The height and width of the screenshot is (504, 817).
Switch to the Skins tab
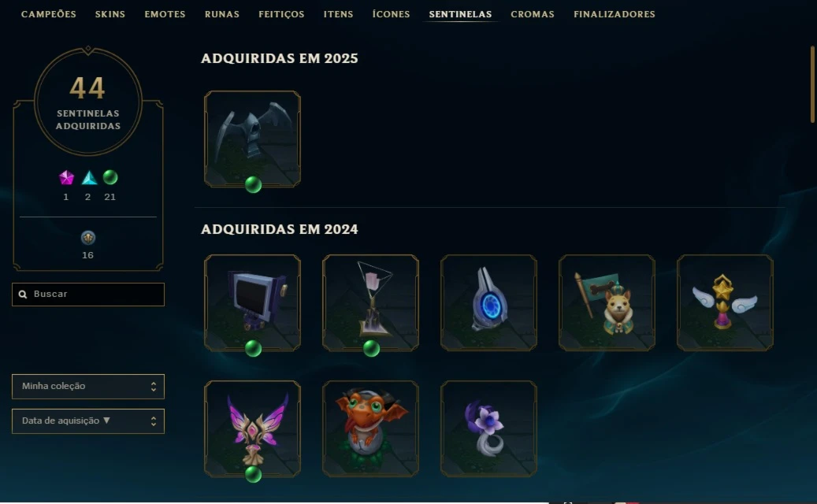pyautogui.click(x=110, y=14)
